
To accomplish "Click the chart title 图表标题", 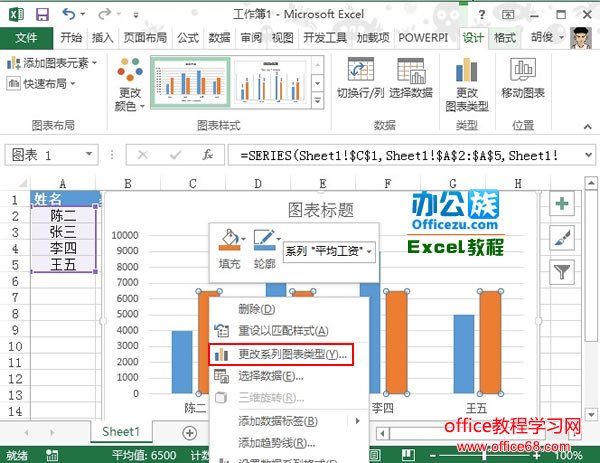I will (321, 210).
